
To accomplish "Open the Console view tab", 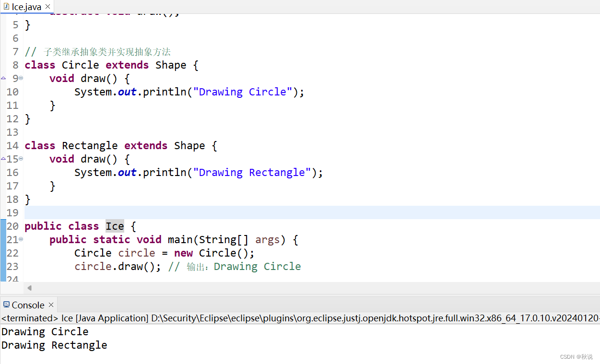I will [28, 305].
